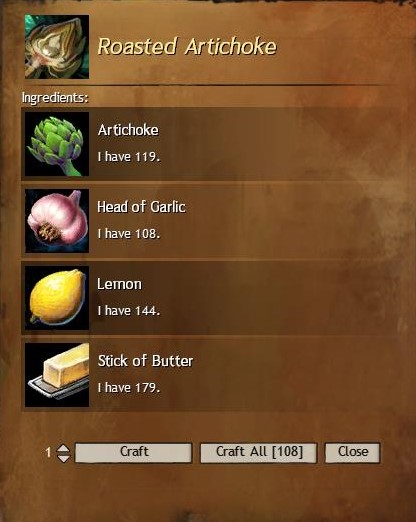
Task: Click the Roasted Artichoke recipe icon
Action: coord(57,47)
